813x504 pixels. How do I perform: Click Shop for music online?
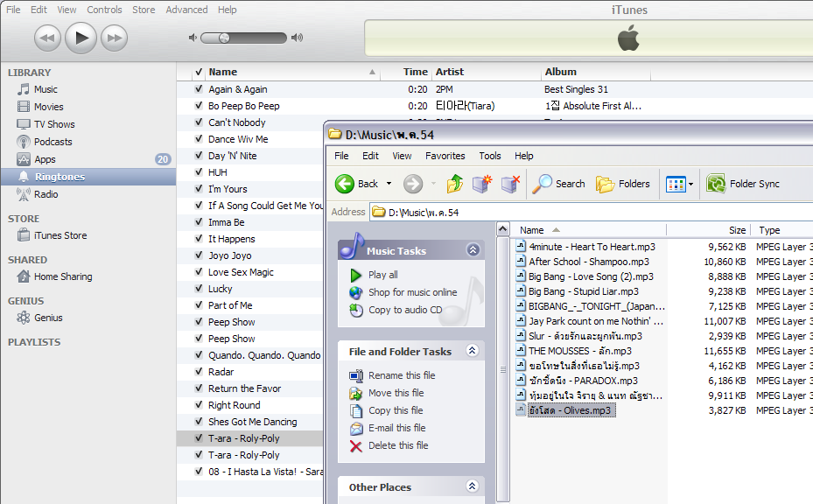tap(413, 292)
